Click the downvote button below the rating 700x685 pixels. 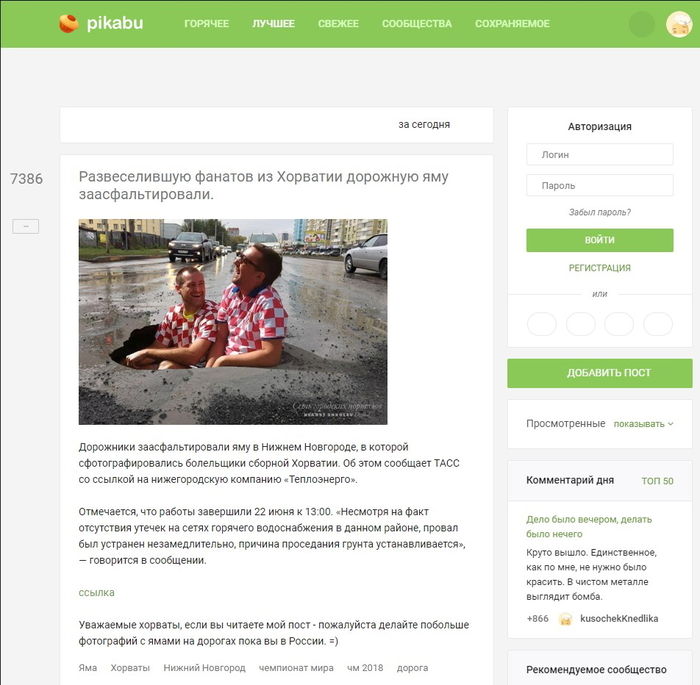click(25, 226)
